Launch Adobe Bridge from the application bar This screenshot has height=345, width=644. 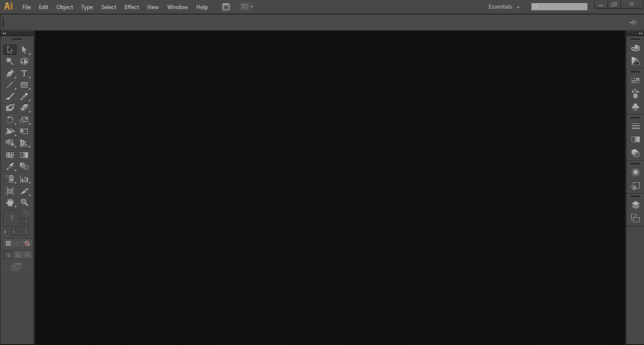tap(226, 7)
